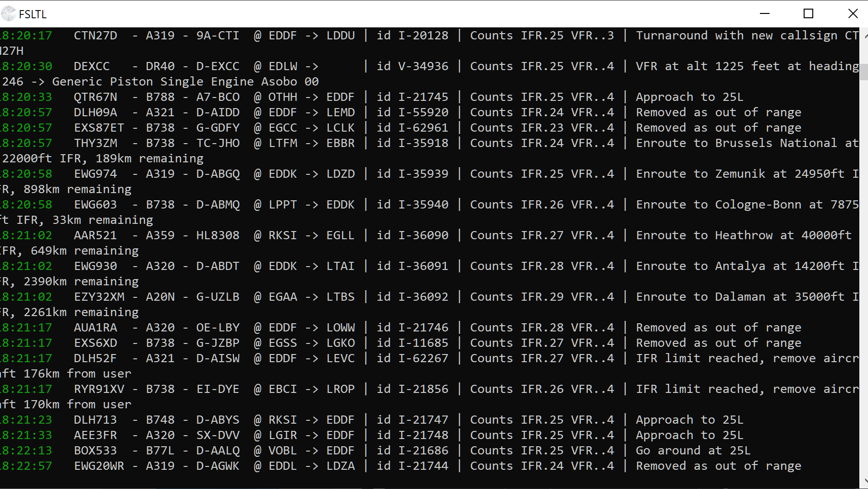Click callsign QTR67N
The width and height of the screenshot is (868, 489).
coord(96,97)
